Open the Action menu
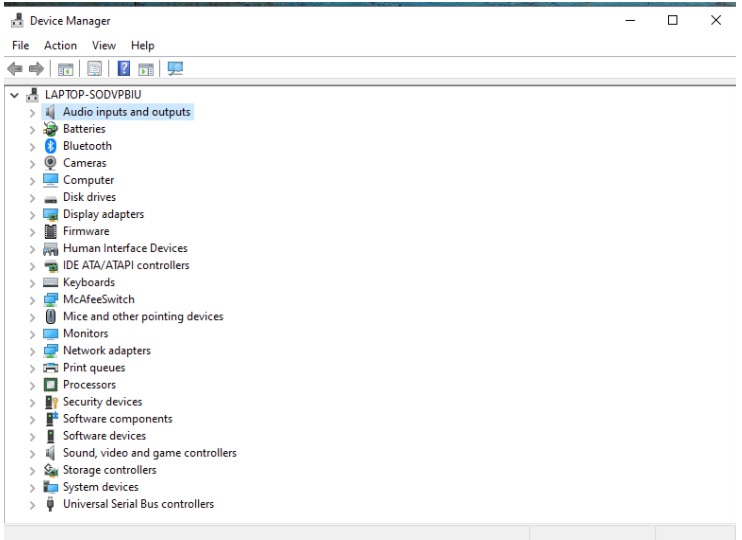Viewport: 742px width, 540px height. tap(61, 45)
